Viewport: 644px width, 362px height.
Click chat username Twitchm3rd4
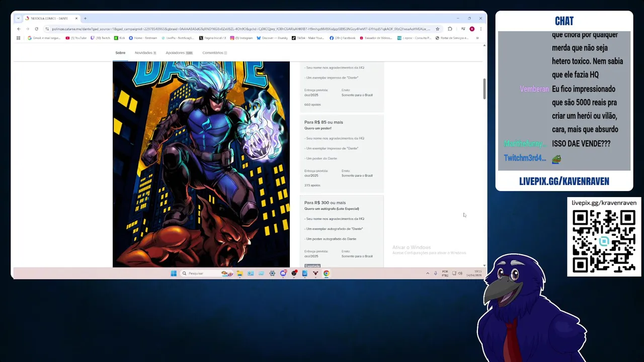525,158
